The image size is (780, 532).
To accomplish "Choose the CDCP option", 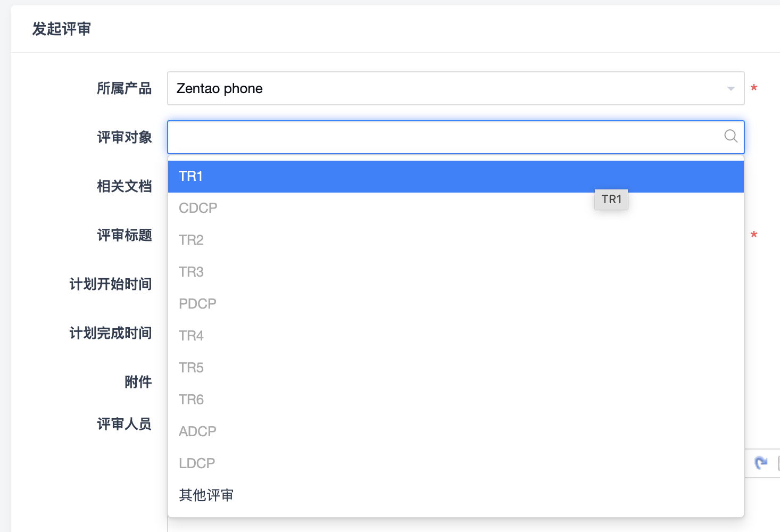I will [198, 208].
